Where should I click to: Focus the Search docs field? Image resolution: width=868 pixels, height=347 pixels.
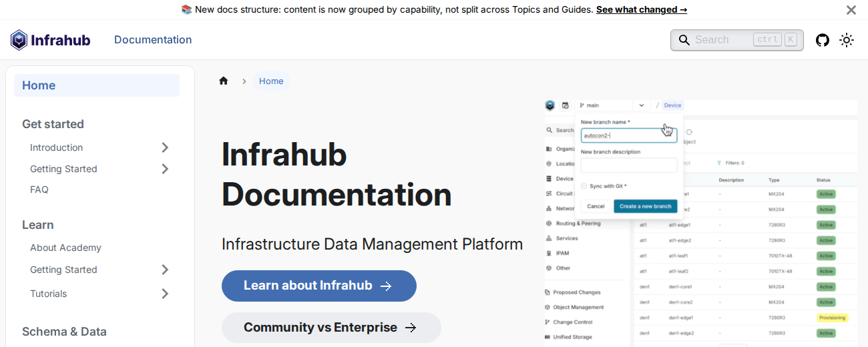737,40
